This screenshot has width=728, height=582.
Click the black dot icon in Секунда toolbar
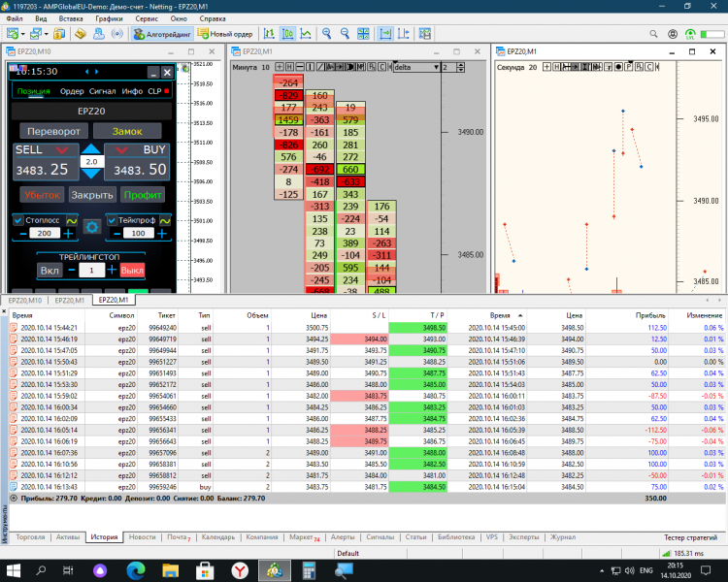(618, 67)
